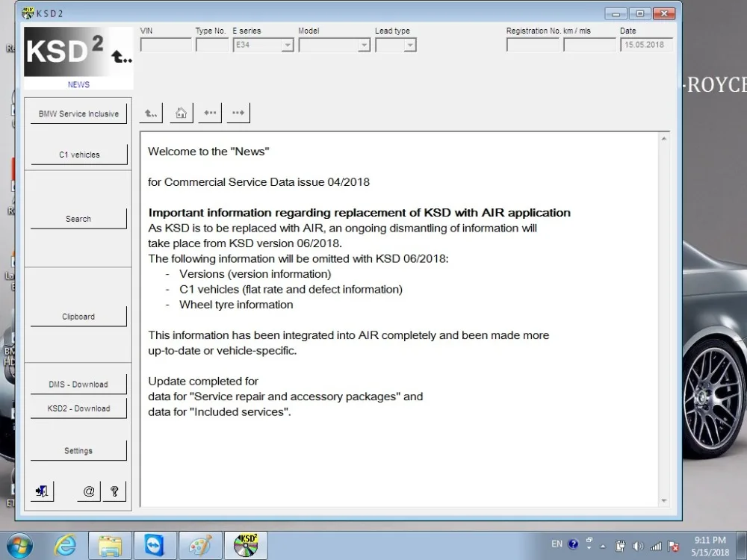Open help with the question mark icon
Image resolution: width=747 pixels, height=560 pixels.
(114, 491)
